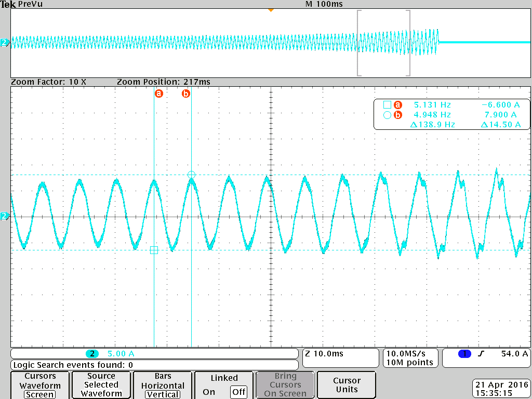Click the Zoom Position: 217ms label
The height and width of the screenshot is (399, 532).
point(164,82)
